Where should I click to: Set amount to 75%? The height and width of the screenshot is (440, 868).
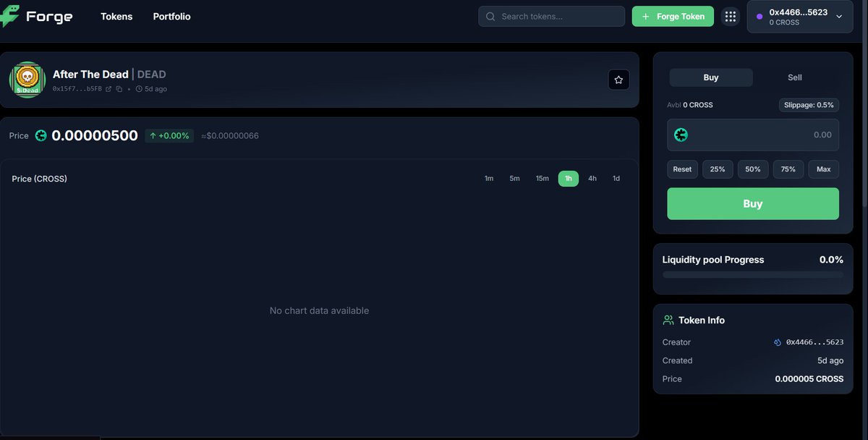pos(788,169)
